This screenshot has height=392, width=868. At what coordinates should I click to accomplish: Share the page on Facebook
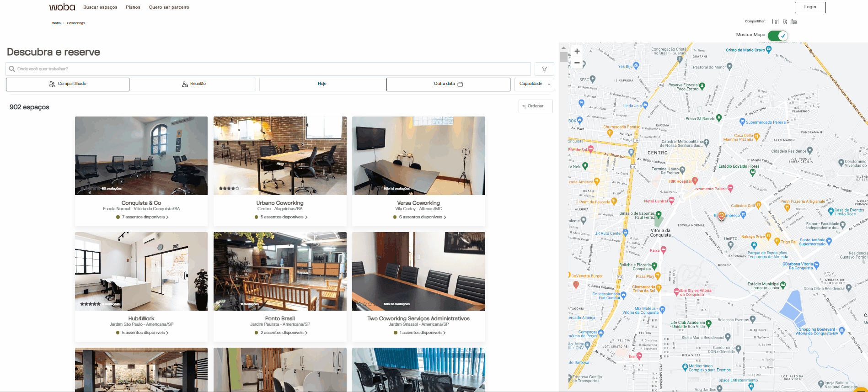coord(775,21)
